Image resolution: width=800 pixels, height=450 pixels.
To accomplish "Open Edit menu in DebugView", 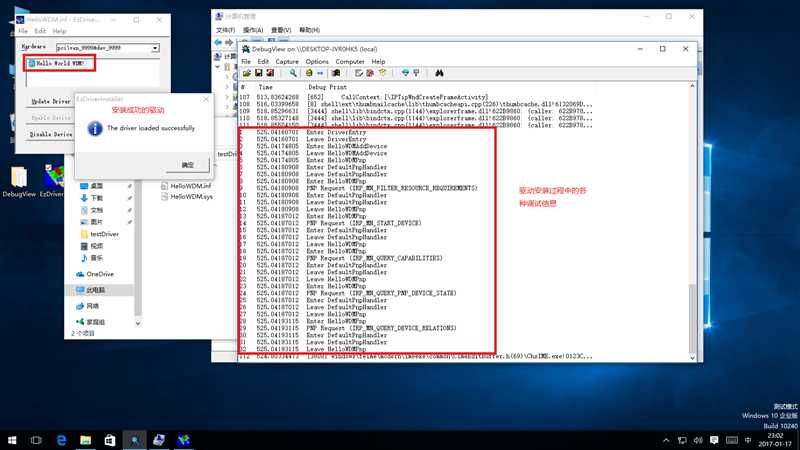I will click(263, 62).
